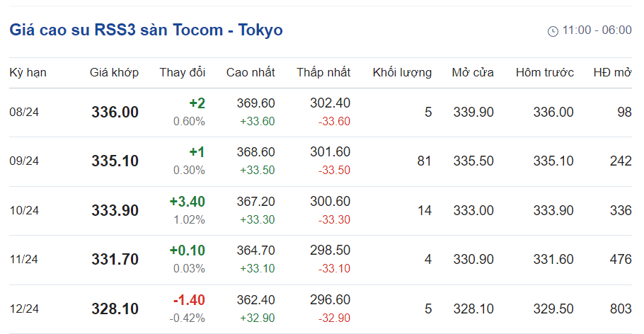Click the 10/24 contract term
The image size is (644, 334).
pos(24,210)
